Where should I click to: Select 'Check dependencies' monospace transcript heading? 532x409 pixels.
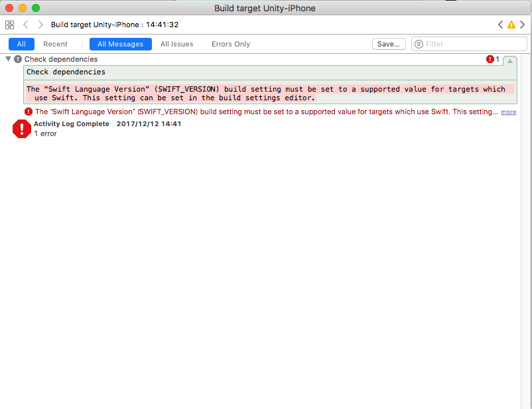click(x=66, y=72)
